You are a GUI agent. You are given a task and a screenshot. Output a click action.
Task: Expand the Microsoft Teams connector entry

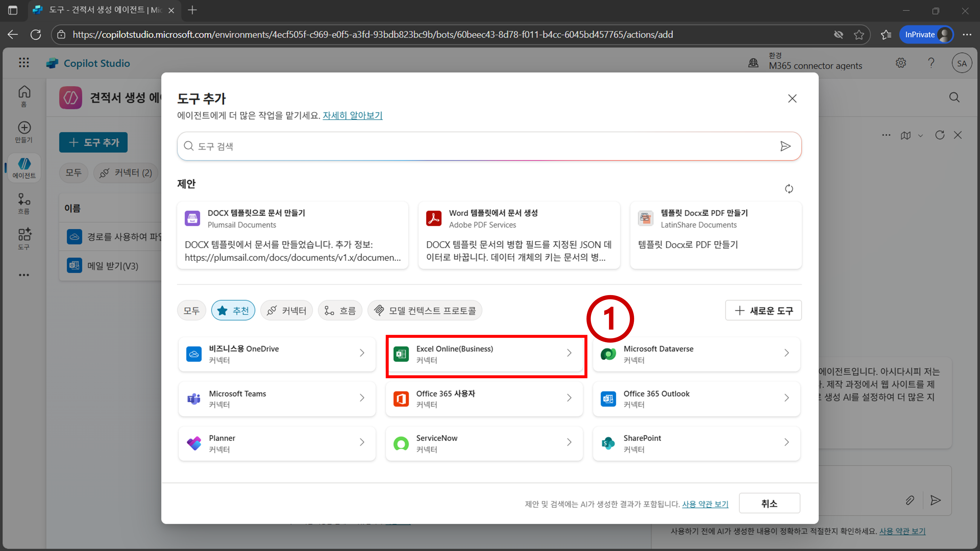coord(277,398)
